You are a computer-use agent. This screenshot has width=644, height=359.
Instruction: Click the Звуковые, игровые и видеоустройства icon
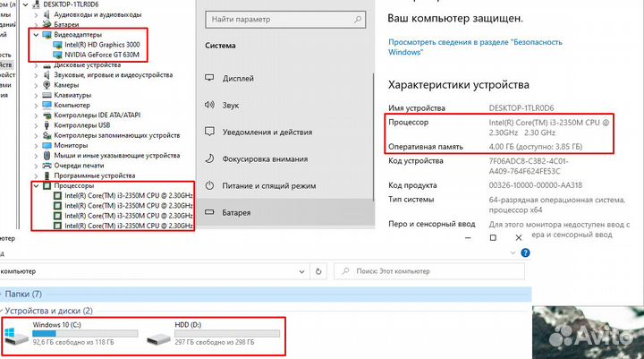pyautogui.click(x=47, y=75)
